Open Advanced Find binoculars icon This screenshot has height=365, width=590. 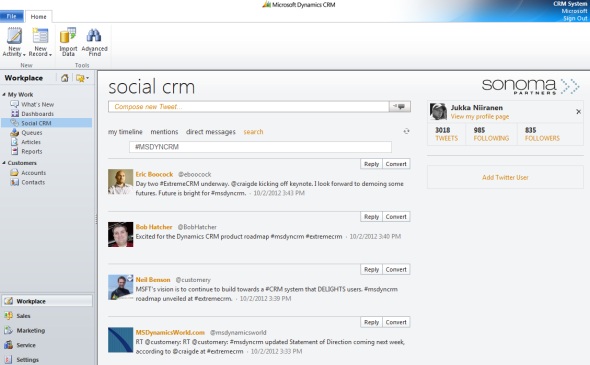pos(94,35)
